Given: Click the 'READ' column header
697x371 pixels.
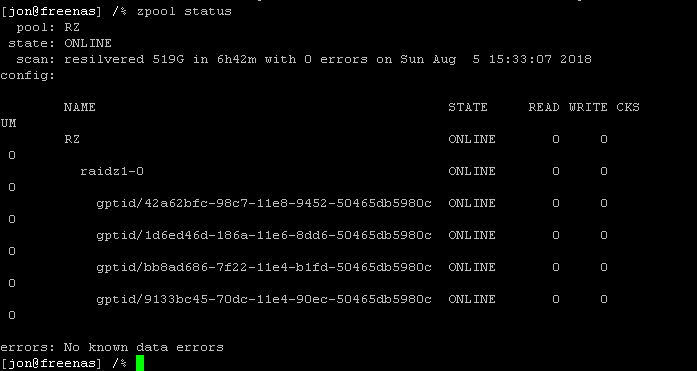Looking at the screenshot, I should (544, 108).
